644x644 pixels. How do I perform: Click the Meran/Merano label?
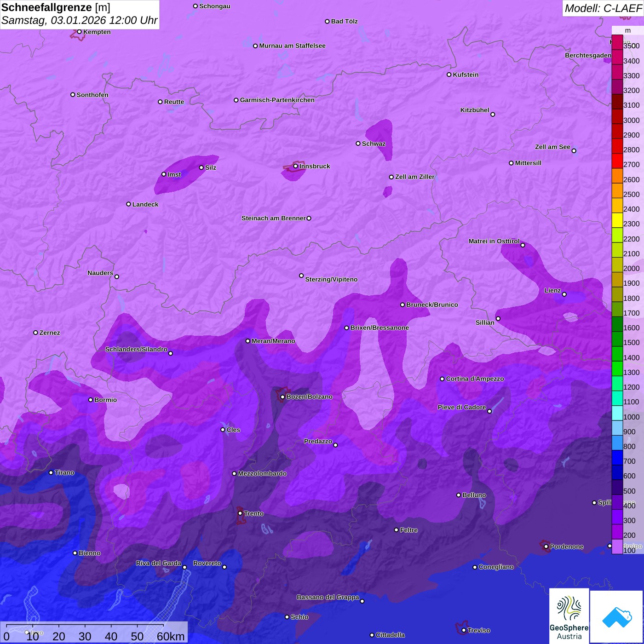click(273, 341)
